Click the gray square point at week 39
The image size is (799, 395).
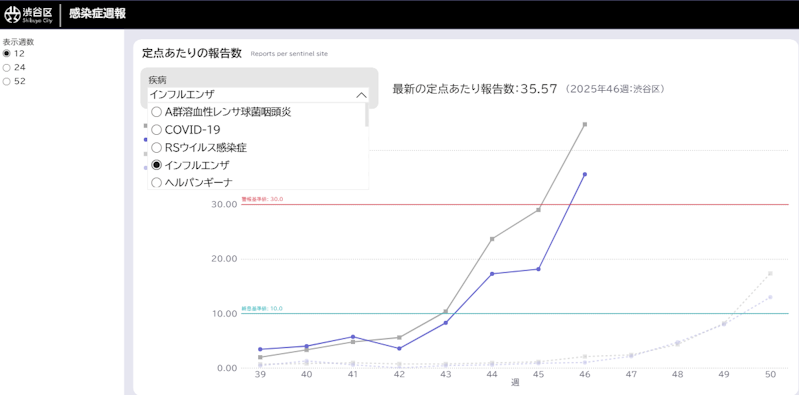[260, 357]
